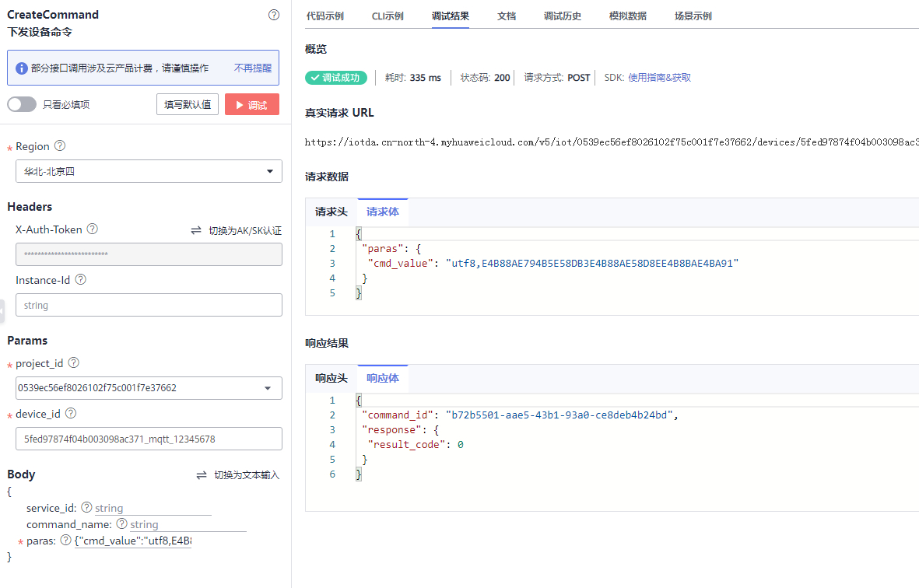The height and width of the screenshot is (588, 919).
Task: Toggle the 只看必填项 switch
Action: click(x=22, y=104)
